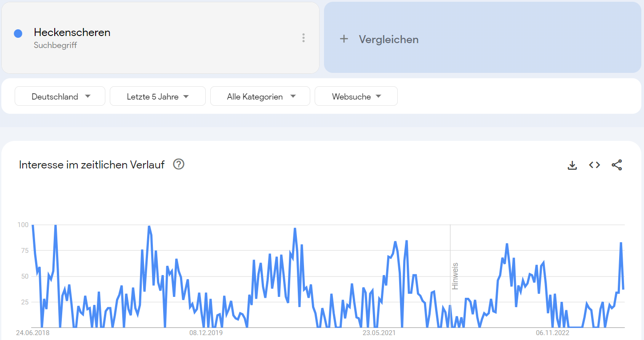Open the Deutschland region dropdown
The image size is (644, 340).
60,96
